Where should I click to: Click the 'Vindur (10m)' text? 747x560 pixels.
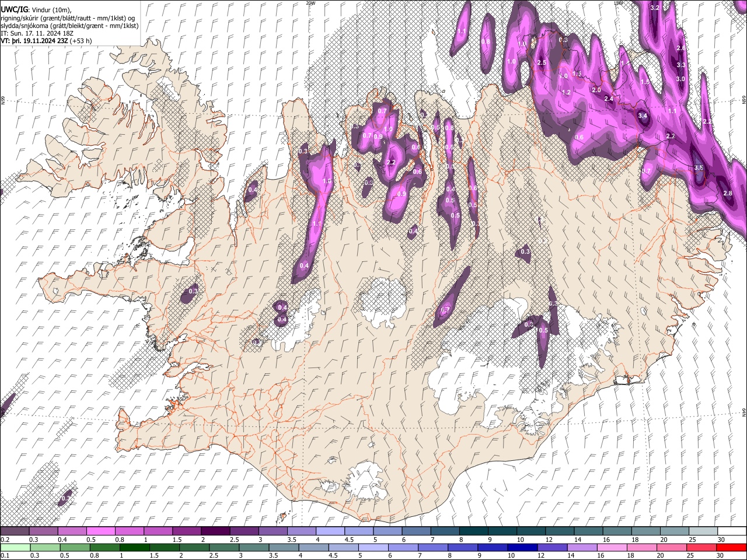click(x=51, y=10)
